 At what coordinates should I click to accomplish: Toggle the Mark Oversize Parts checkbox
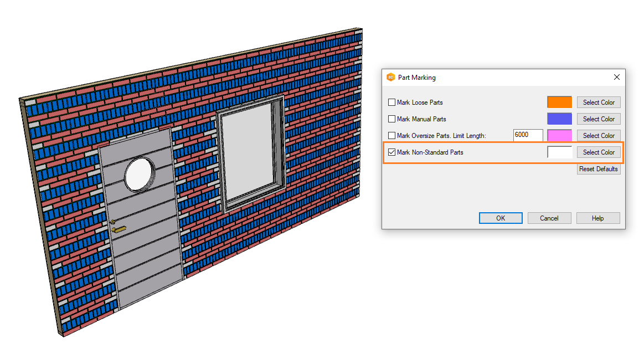pos(392,136)
